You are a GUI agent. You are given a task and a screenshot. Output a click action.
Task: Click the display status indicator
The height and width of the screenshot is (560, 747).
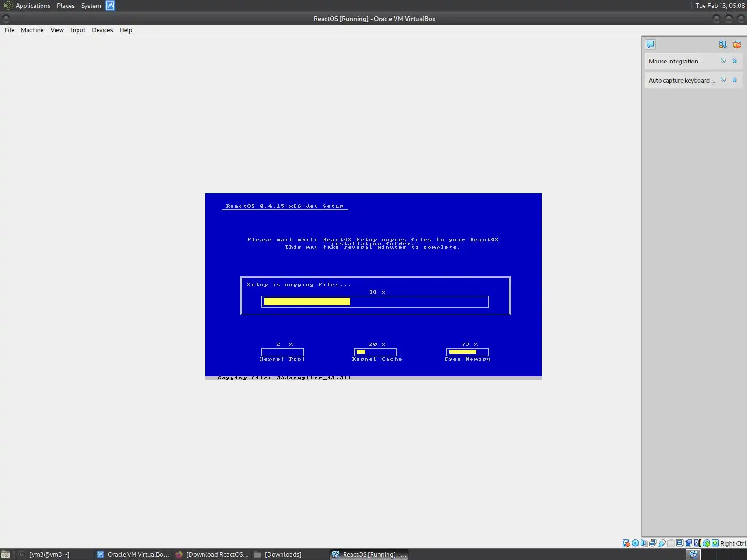[680, 543]
